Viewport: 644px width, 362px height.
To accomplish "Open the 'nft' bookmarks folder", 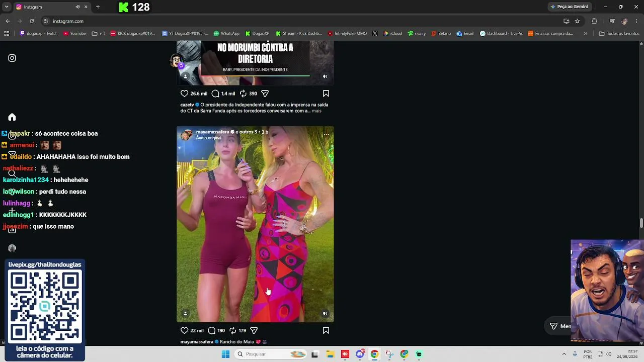I will pyautogui.click(x=98, y=34).
